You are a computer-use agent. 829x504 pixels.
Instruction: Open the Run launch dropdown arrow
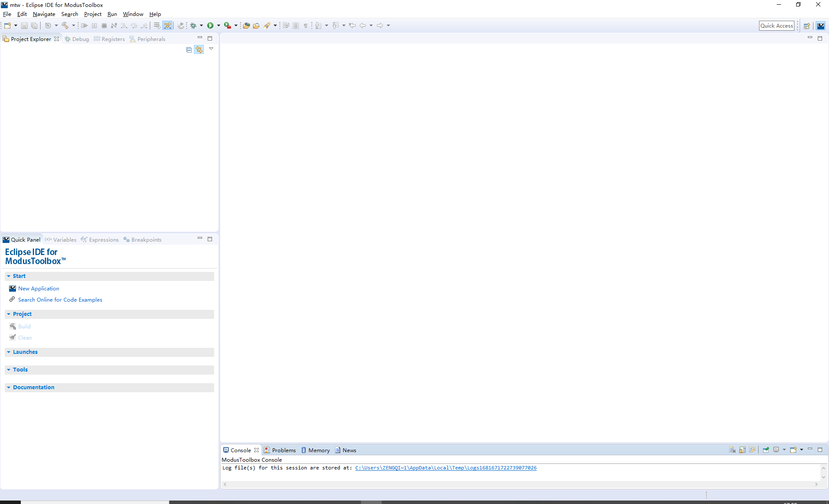[x=218, y=25]
